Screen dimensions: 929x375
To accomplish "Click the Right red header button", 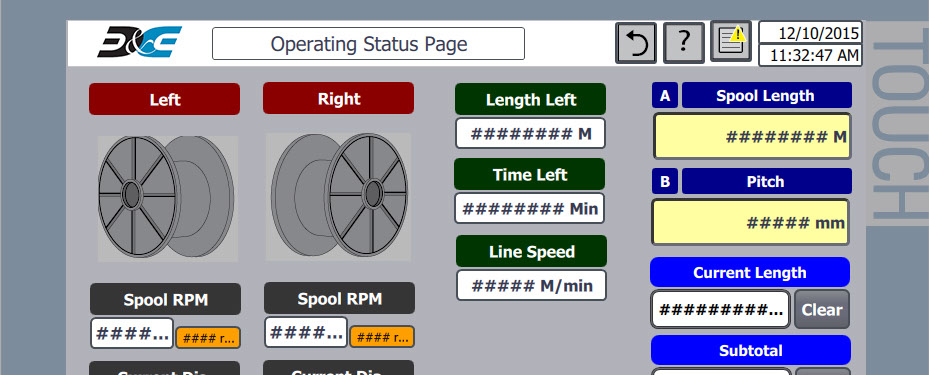I will pos(338,98).
